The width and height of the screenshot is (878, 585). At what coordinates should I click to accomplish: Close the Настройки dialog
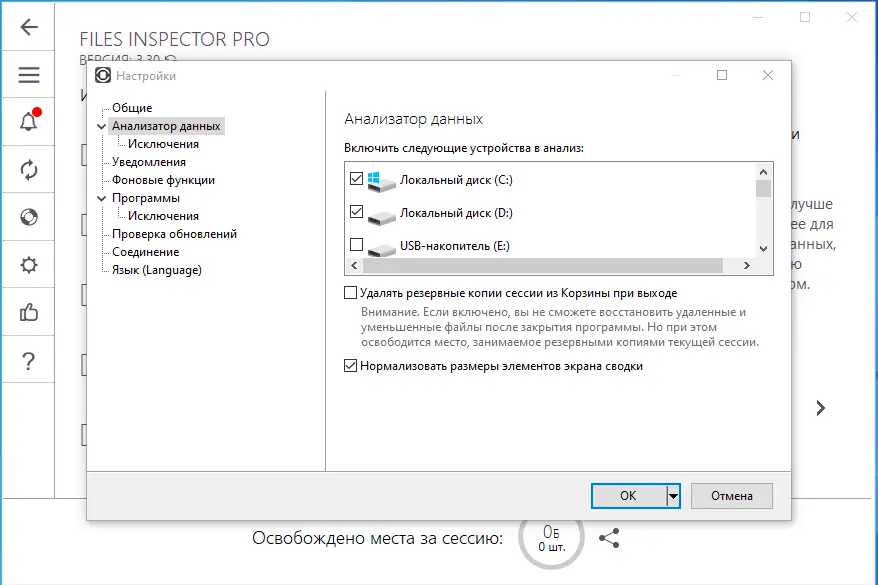click(768, 75)
